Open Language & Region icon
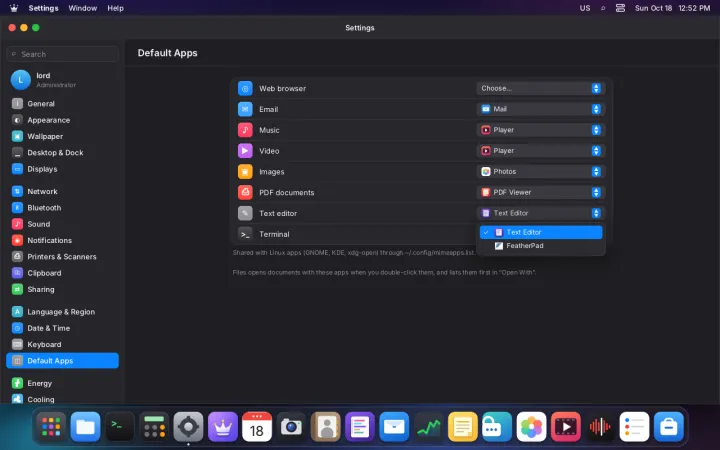 coord(17,312)
